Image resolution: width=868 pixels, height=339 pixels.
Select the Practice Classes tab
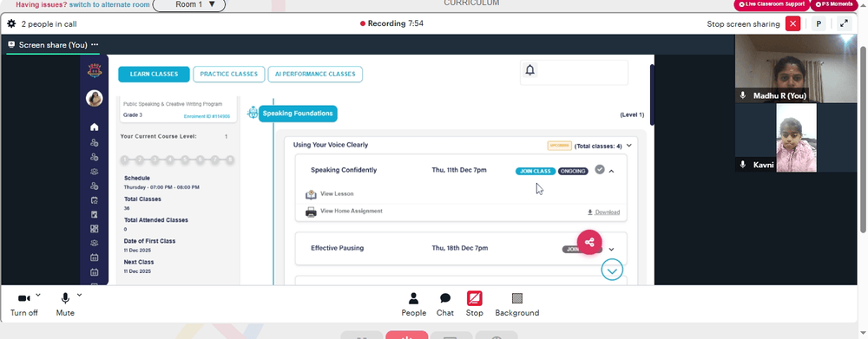228,74
